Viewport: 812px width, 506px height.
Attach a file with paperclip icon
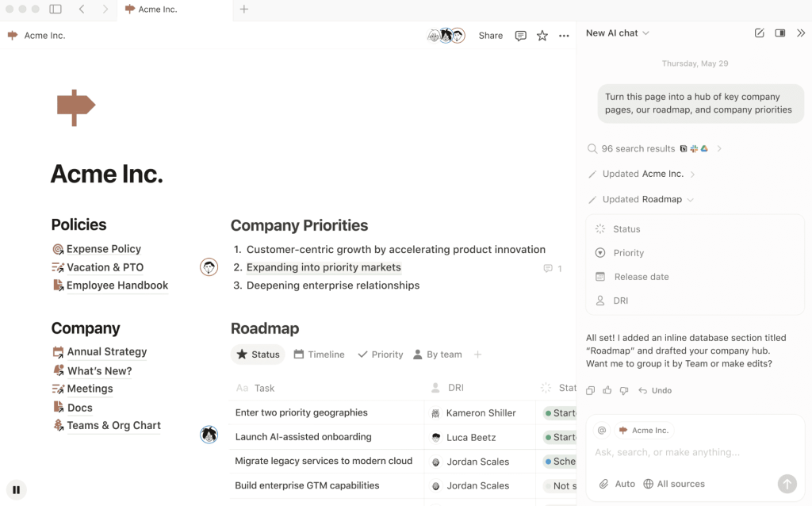pos(603,484)
